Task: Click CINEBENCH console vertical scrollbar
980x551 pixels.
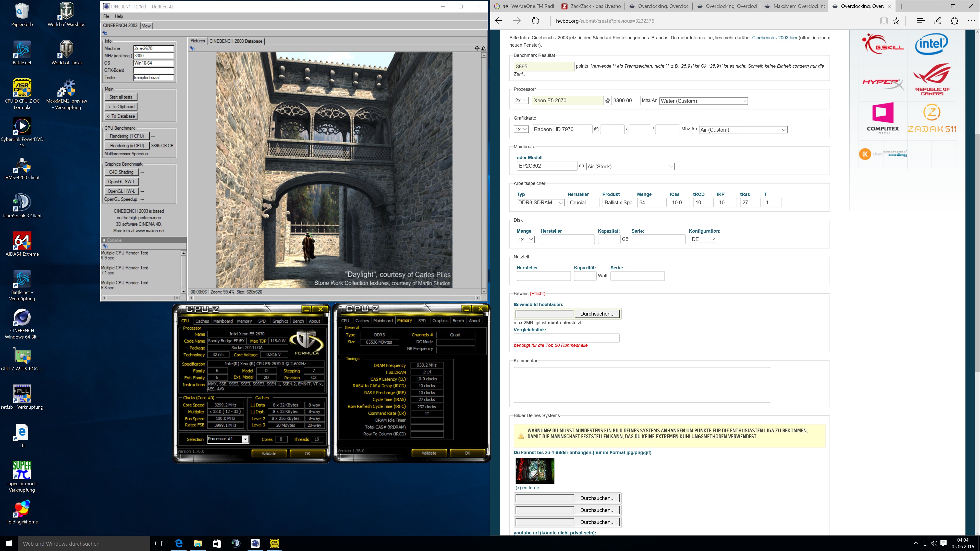Action: click(x=183, y=272)
